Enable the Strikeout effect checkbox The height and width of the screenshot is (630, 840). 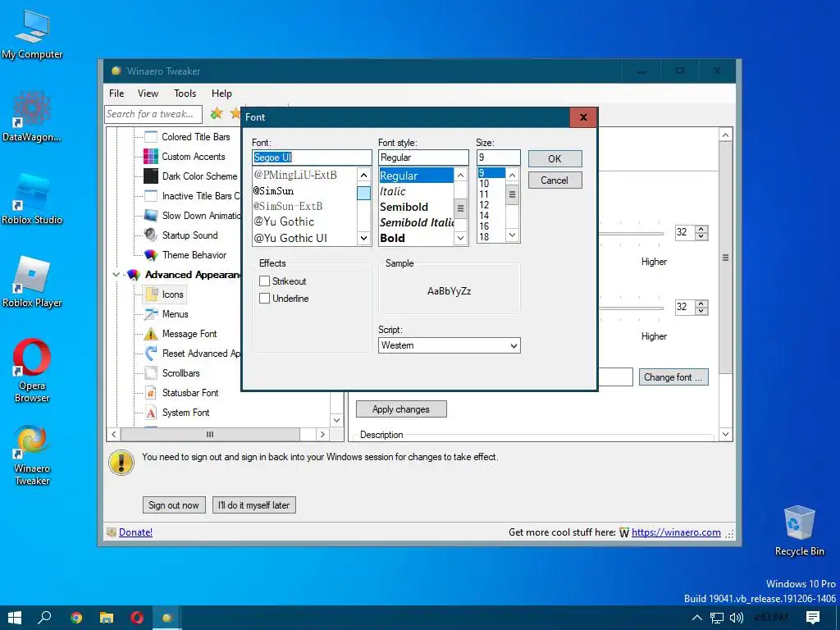pyautogui.click(x=265, y=281)
